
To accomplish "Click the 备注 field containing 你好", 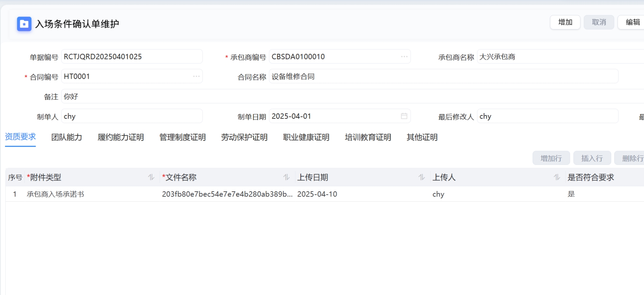I will click(353, 96).
